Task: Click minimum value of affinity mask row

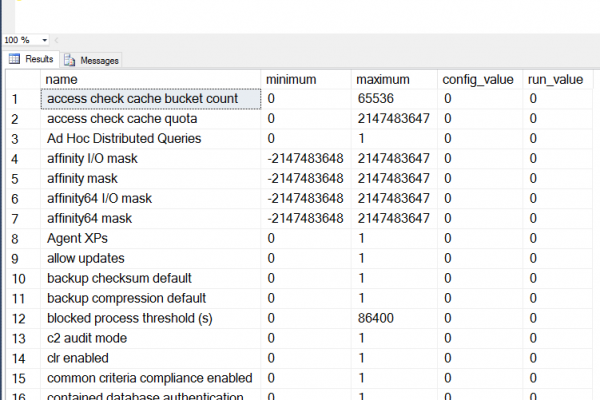Action: [305, 178]
